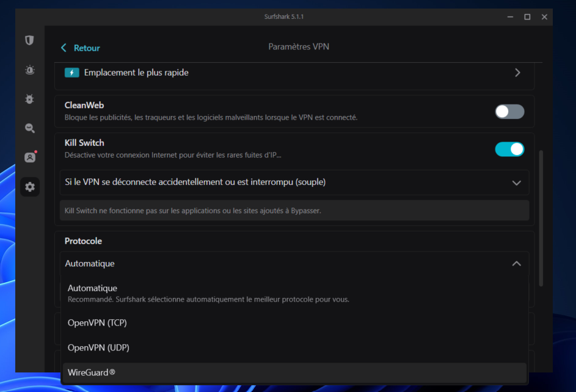This screenshot has height=392, width=576.
Task: Open the Alternative ID person icon in sidebar
Action: pyautogui.click(x=30, y=157)
